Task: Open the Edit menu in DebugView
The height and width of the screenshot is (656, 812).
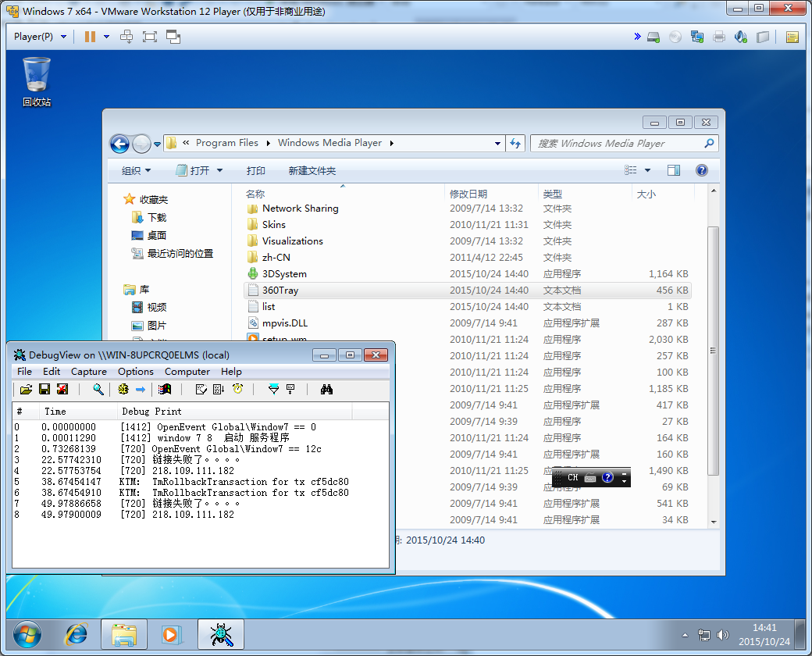Action: tap(52, 372)
